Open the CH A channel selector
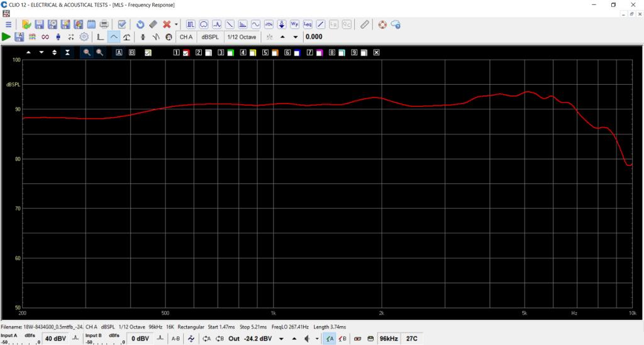 click(x=186, y=37)
